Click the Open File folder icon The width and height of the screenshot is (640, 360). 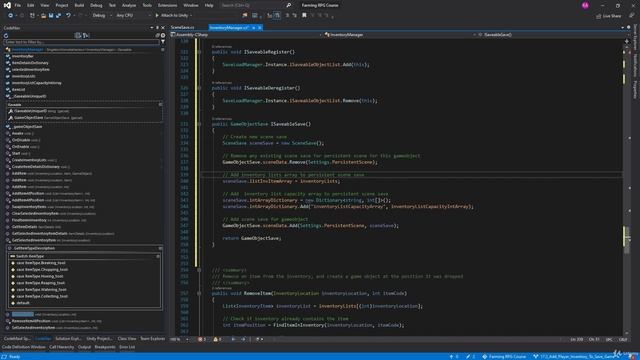point(43,16)
